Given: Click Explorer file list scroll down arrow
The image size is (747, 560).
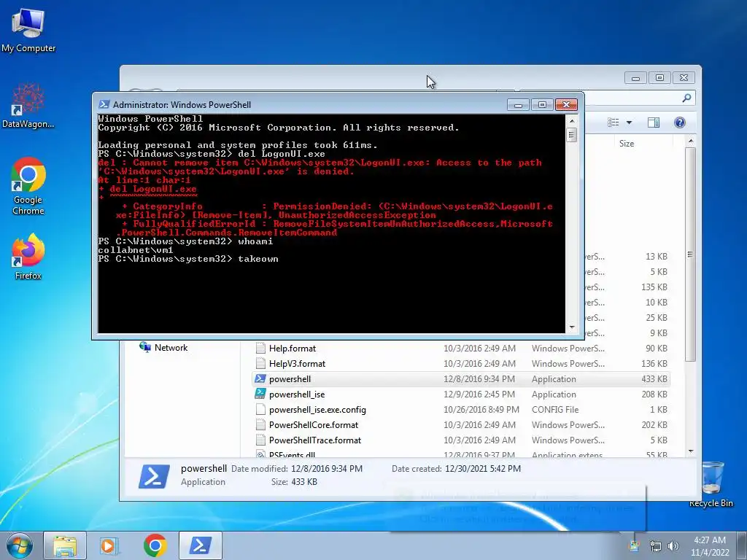Looking at the screenshot, I should (691, 451).
